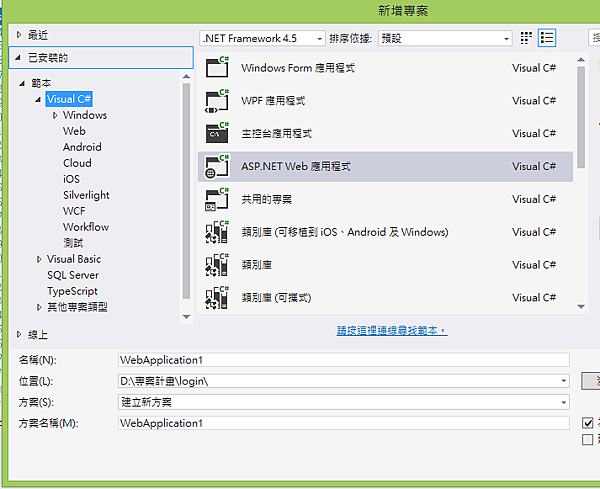Image resolution: width=600 pixels, height=489 pixels.
Task: Expand the Visual Basic tree node
Action: tap(39, 259)
